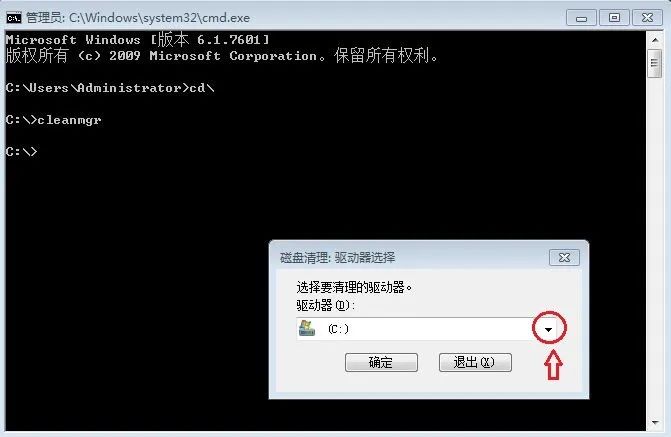Confirm with the 确定 button
671x437 pixels.
pyautogui.click(x=381, y=363)
